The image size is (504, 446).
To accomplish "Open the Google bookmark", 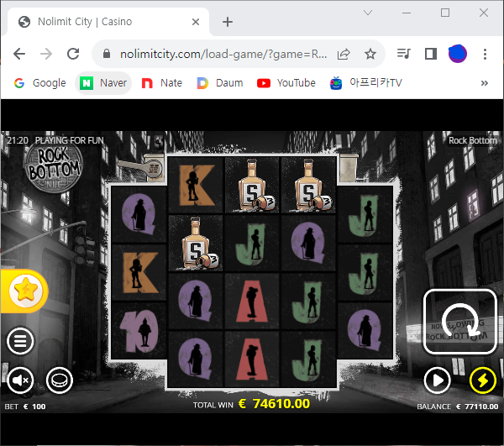I will 39,83.
